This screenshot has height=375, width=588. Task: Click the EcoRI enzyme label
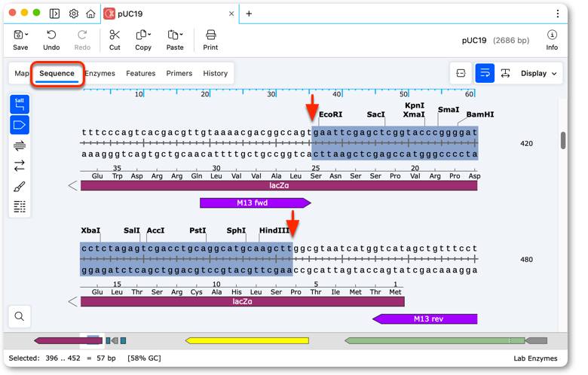pyautogui.click(x=330, y=114)
